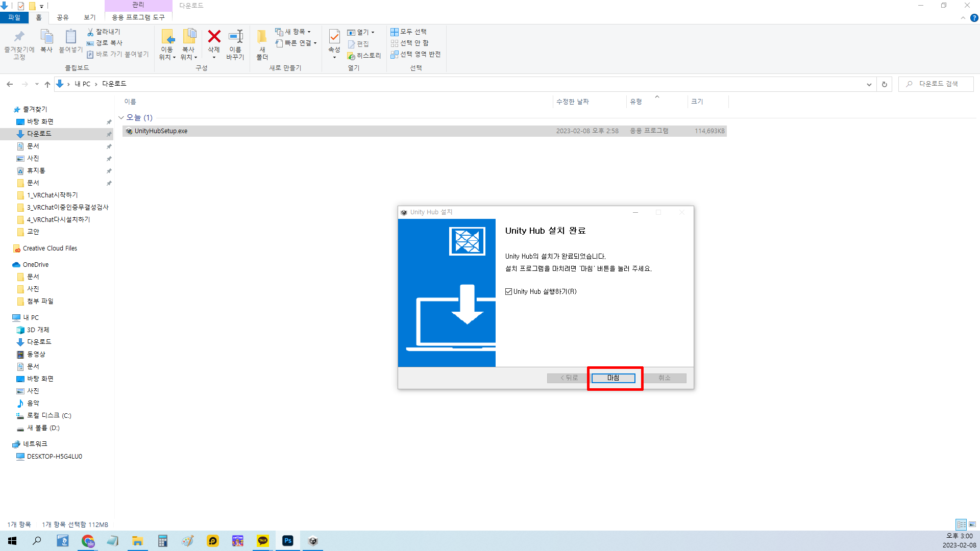Open 새 볼륨 (D:)
The image size is (980, 551).
coord(43,428)
